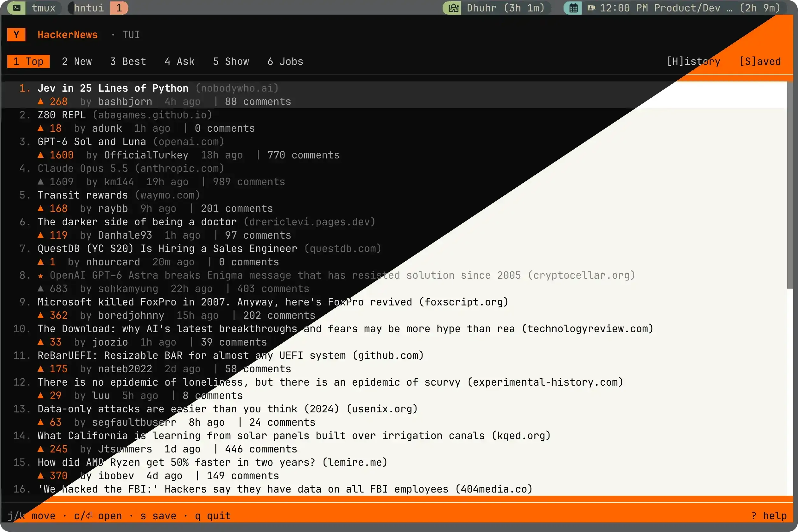The image size is (798, 532).
Task: Click the 201 comments text
Action: pyautogui.click(x=237, y=208)
